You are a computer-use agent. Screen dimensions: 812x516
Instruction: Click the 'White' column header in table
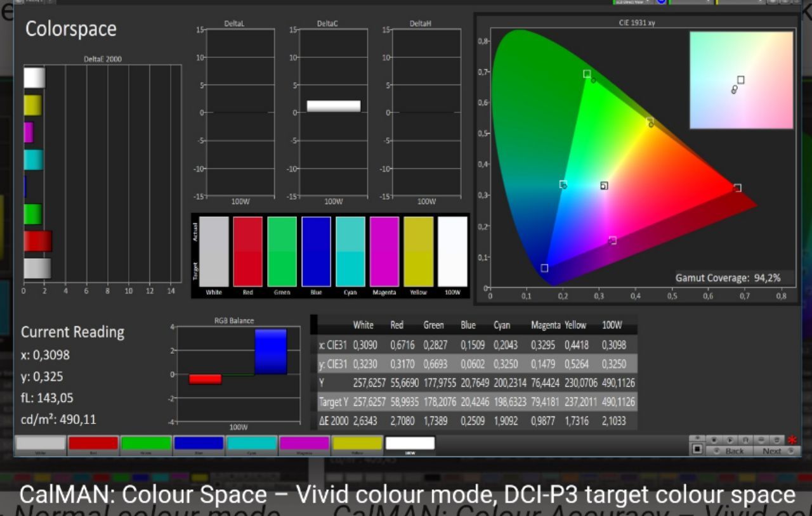click(363, 325)
